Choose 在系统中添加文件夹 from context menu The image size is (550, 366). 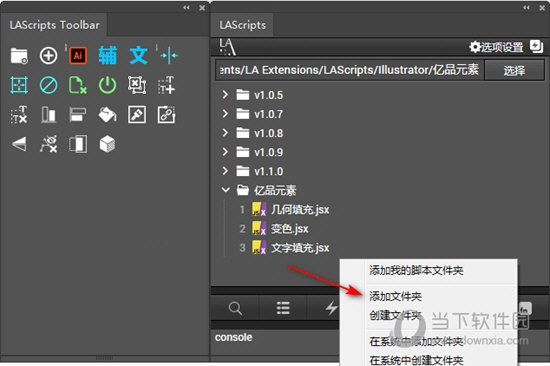[x=416, y=341]
